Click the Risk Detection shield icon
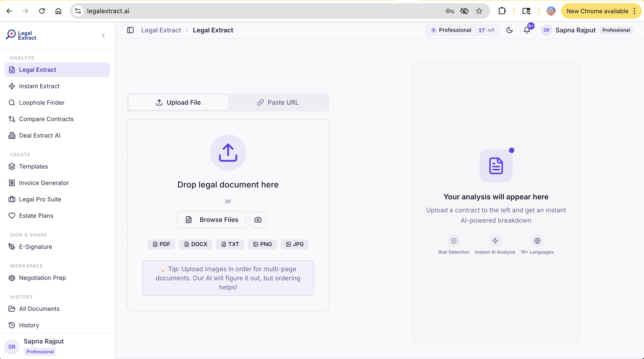This screenshot has width=644, height=359. 454,241
